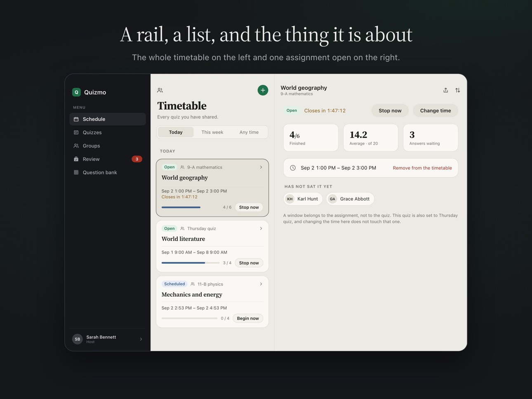The image size is (532, 399).
Task: Expand Mechanics and energy card chevron
Action: [261, 284]
